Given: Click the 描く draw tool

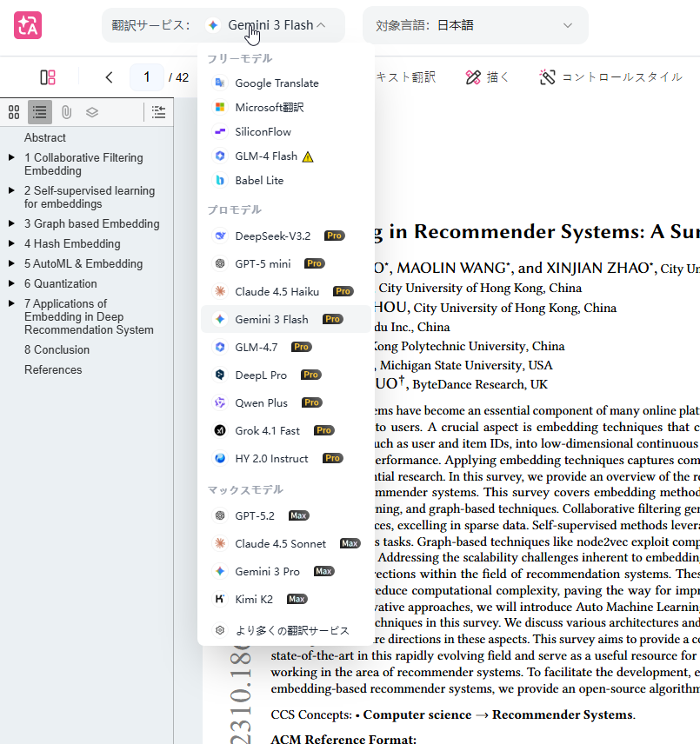Looking at the screenshot, I should (488, 77).
